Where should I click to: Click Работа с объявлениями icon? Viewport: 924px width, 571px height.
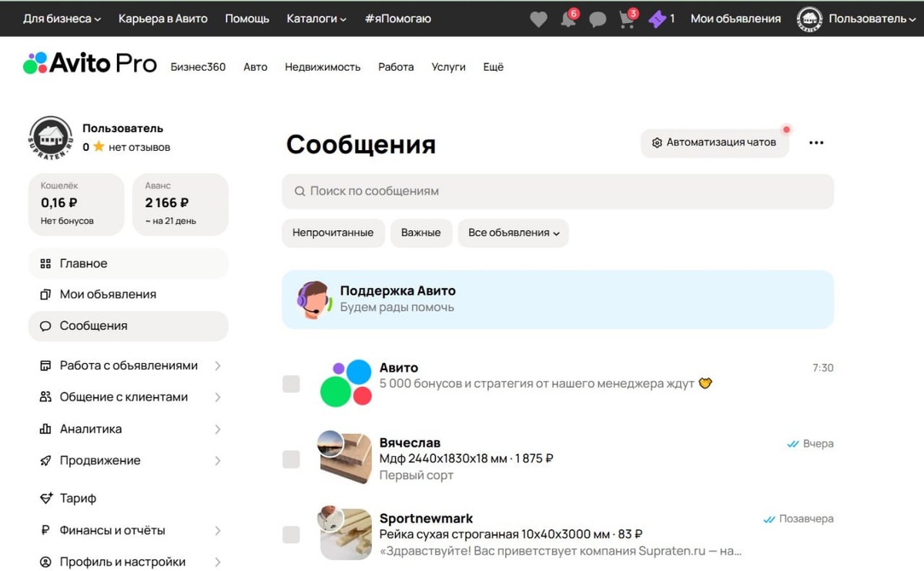pos(45,366)
